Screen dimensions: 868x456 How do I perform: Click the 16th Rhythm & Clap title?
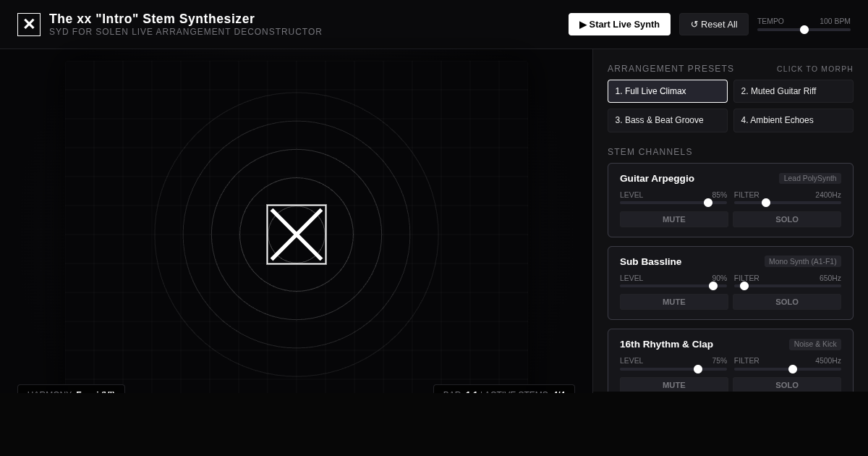point(666,345)
